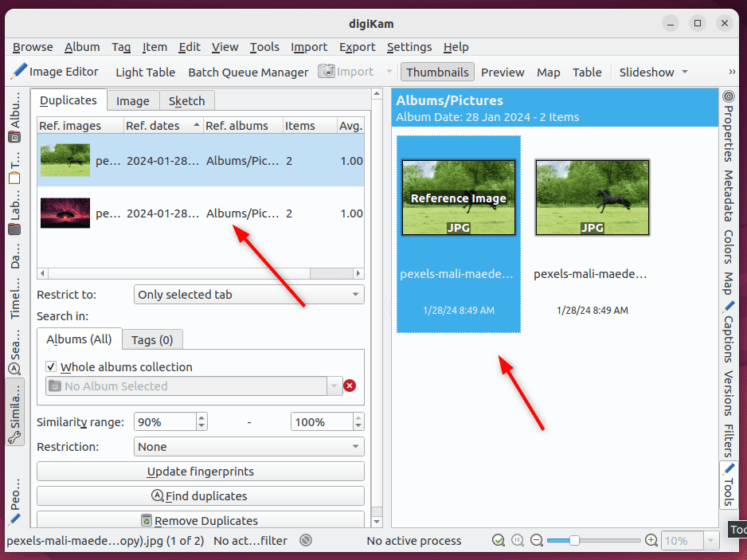Open the Tag menu
747x560 pixels.
pos(121,47)
